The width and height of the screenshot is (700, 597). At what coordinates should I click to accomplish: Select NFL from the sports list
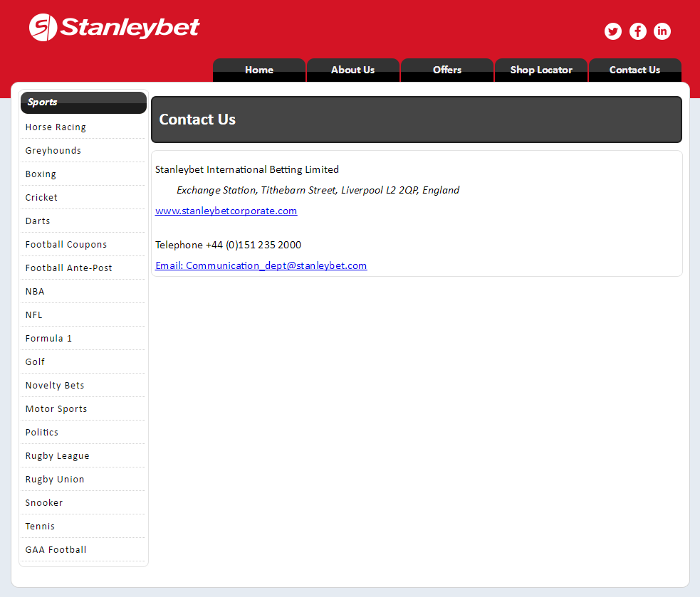click(x=83, y=315)
